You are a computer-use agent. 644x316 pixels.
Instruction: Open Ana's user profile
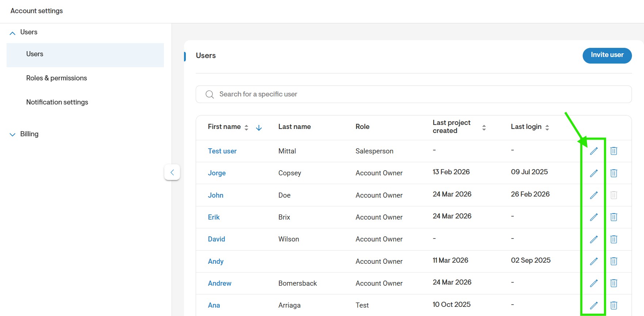point(214,305)
